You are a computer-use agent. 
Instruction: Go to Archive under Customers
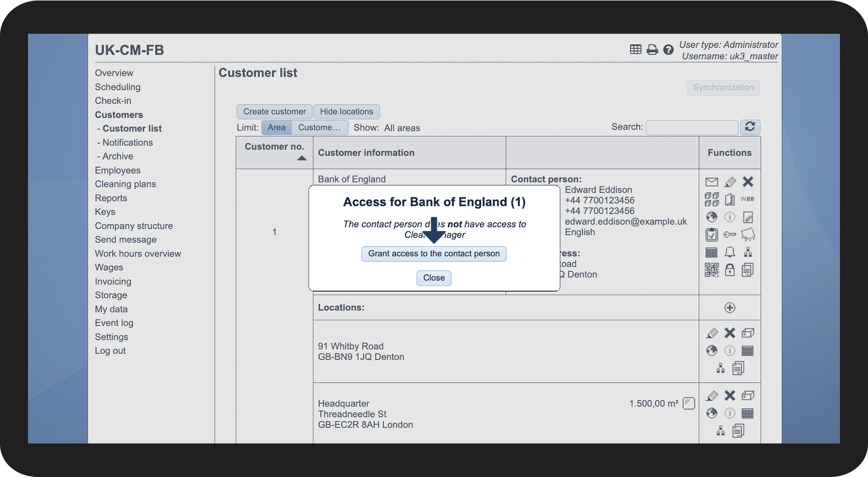117,156
